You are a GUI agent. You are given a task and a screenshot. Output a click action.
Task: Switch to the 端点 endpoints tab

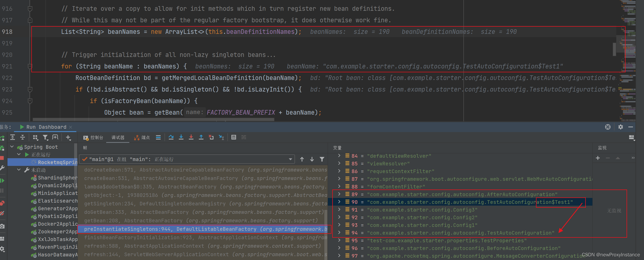pos(142,138)
